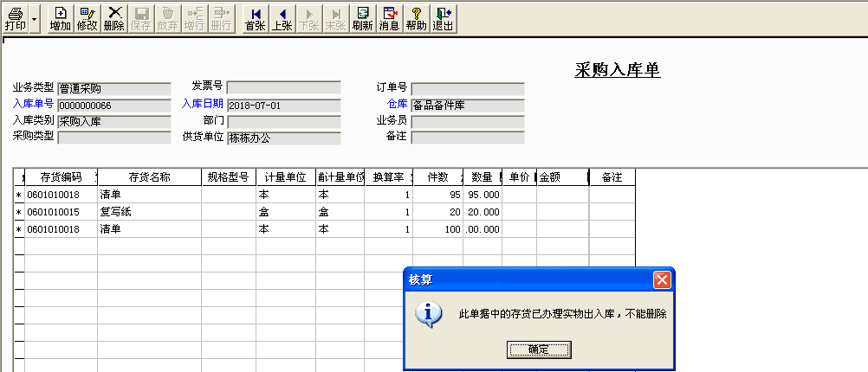Click the 存货编码 column header
Viewport: 868px width, 372px height.
[x=61, y=176]
